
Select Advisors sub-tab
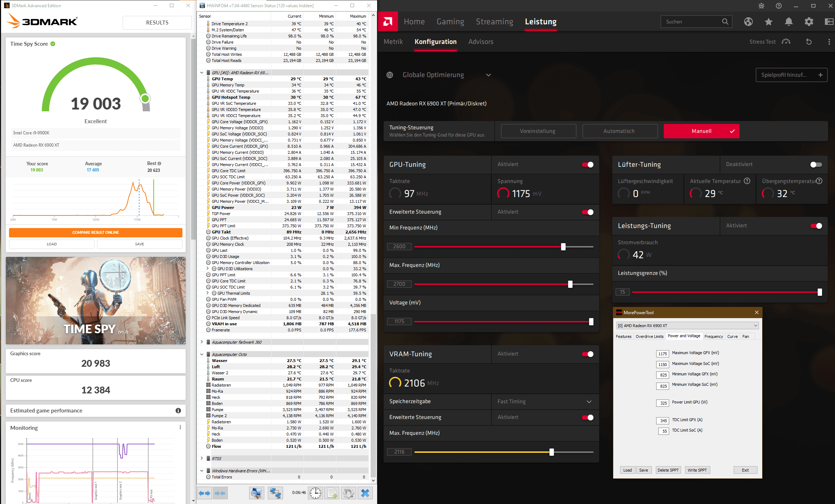(x=481, y=42)
